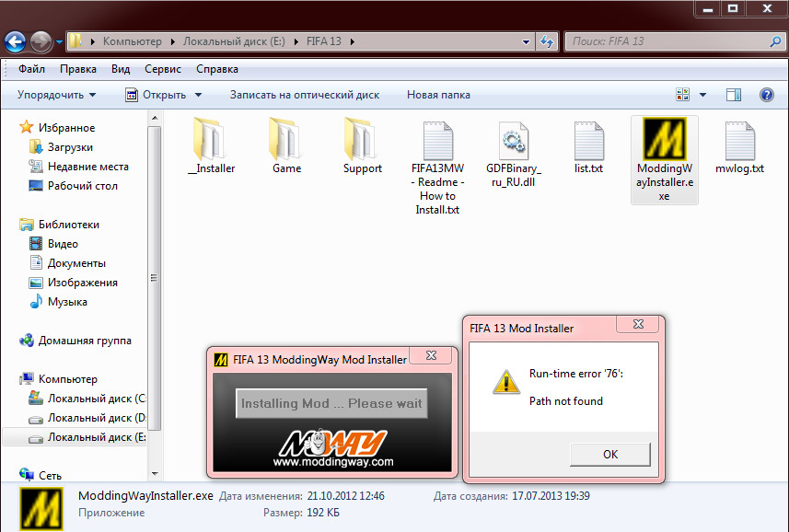Click the large ModdingWay icon in details pane
This screenshot has width=789, height=532.
coord(41,508)
